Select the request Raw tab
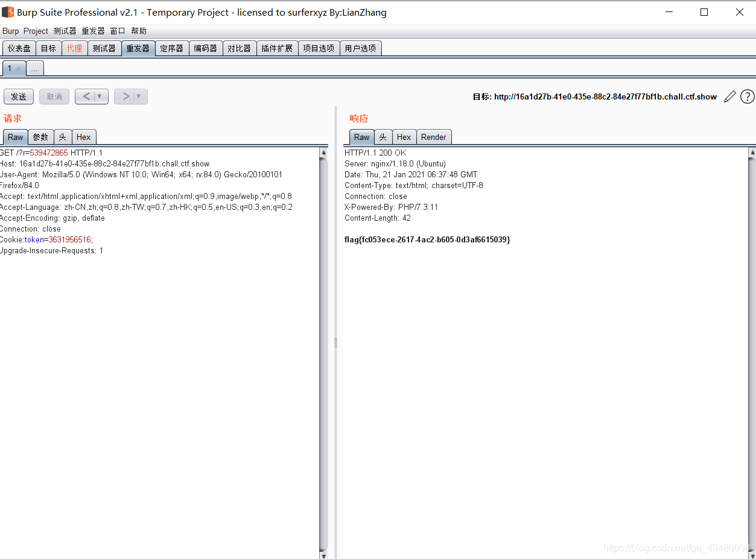This screenshot has height=559, width=756. coord(16,137)
